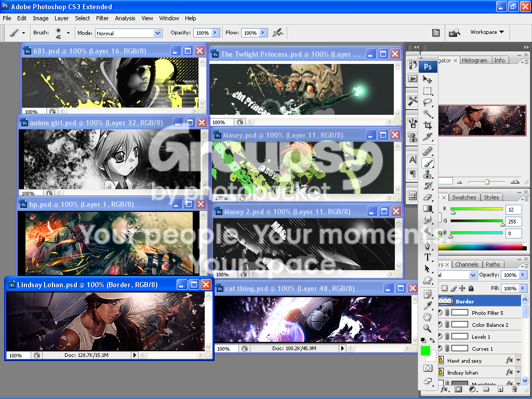Expand effects on the Hawt and sexy layer
The image size is (532, 399).
coord(518,361)
